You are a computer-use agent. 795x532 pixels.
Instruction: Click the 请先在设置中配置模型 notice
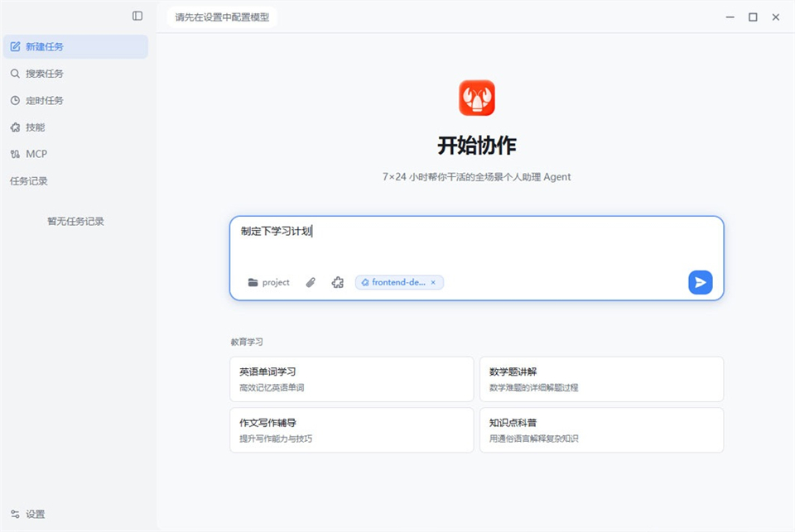point(221,16)
